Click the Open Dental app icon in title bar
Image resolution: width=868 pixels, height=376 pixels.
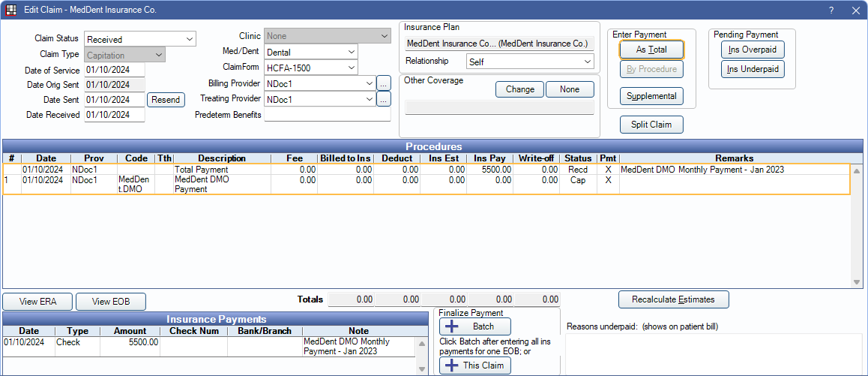pyautogui.click(x=11, y=11)
